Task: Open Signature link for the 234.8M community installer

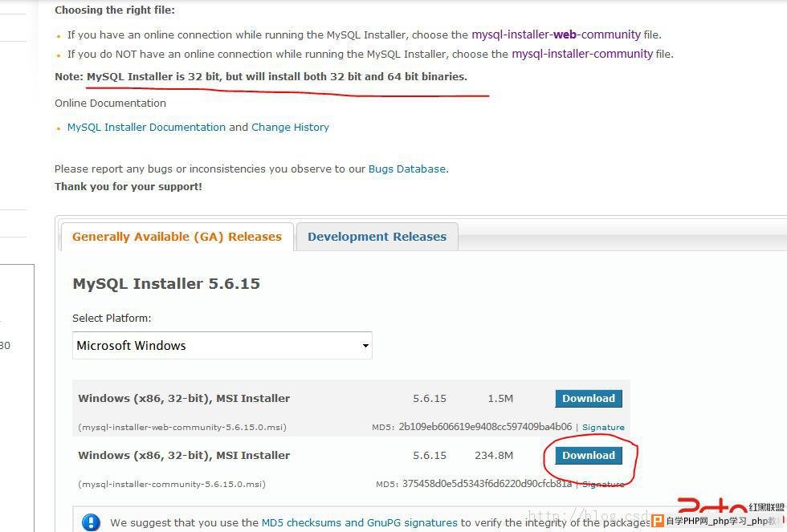Action: click(x=603, y=485)
